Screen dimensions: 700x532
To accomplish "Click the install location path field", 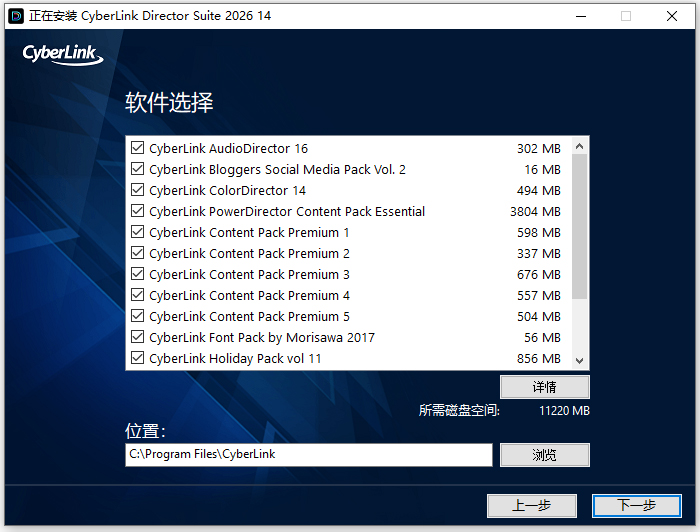I will pos(309,454).
